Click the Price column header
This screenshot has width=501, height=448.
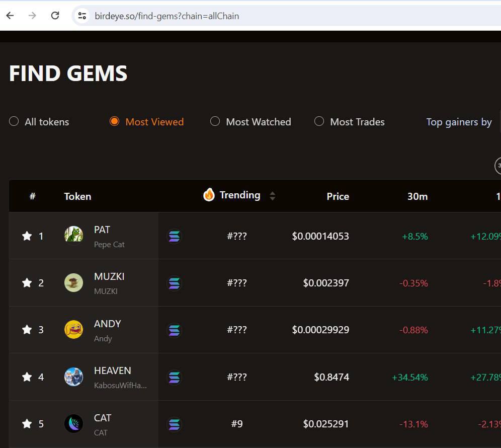tap(338, 196)
